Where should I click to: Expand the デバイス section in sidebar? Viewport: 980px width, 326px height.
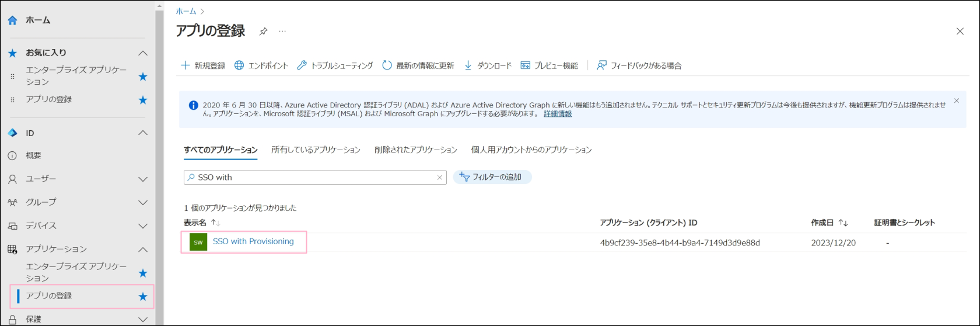pos(142,226)
